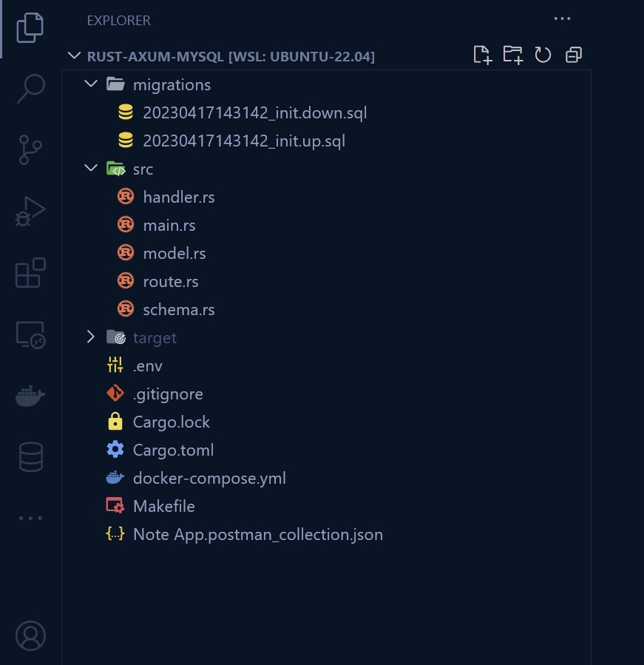
Task: Open the Accounts icon at the bottom
Action: tap(30, 635)
